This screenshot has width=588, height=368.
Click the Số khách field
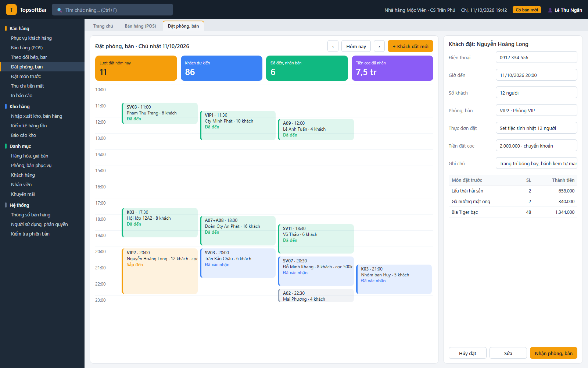(537, 93)
